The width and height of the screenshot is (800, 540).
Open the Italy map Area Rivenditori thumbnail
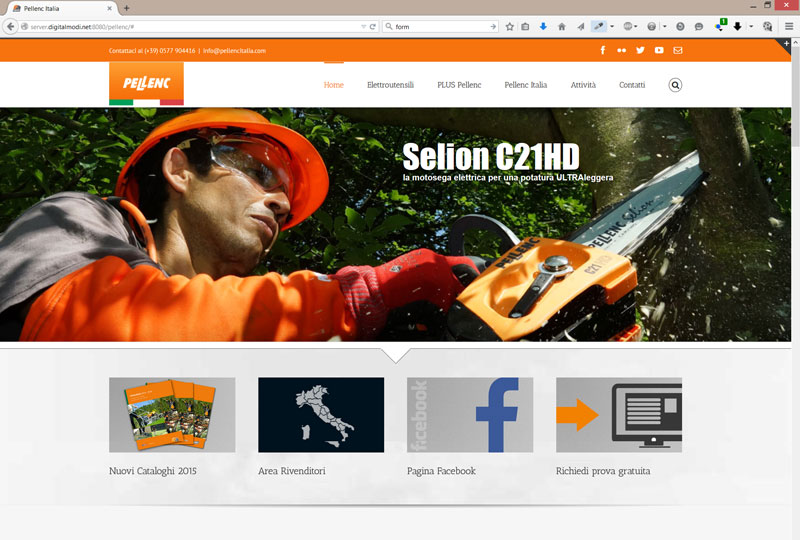[321, 415]
